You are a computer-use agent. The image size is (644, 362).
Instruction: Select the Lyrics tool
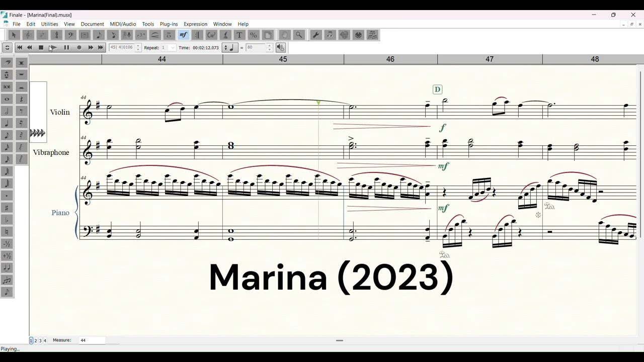click(x=225, y=35)
